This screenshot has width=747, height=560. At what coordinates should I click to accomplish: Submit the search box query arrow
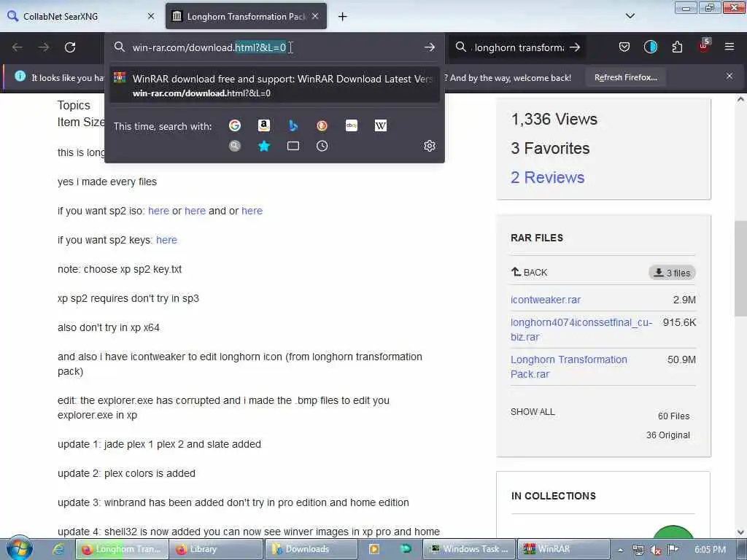coord(575,47)
